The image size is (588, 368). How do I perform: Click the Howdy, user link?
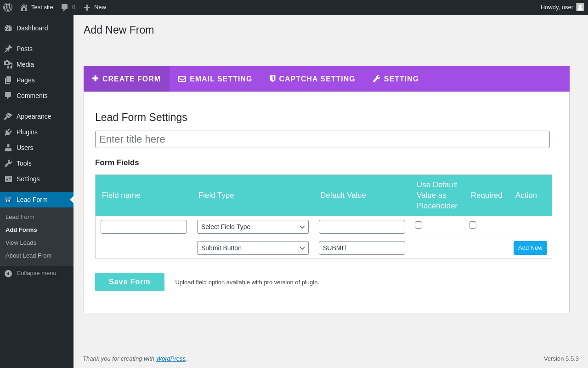[x=557, y=7]
